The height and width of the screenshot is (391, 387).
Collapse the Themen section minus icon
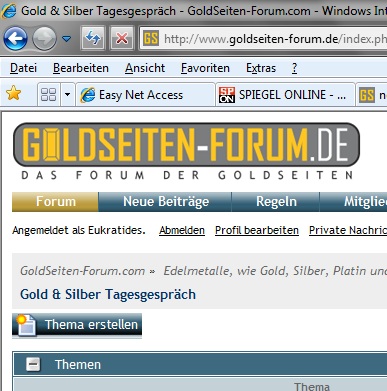33,364
